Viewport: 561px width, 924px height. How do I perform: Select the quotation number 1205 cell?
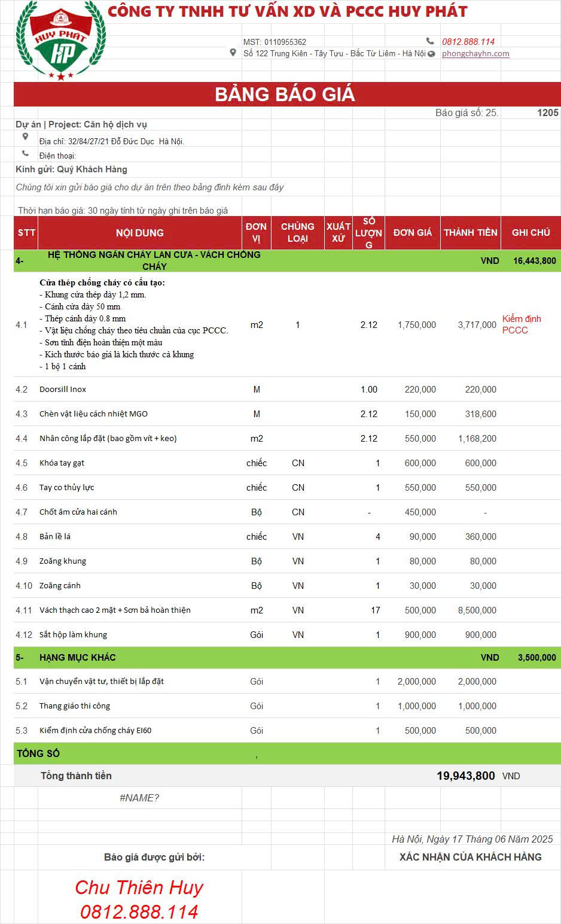point(547,113)
